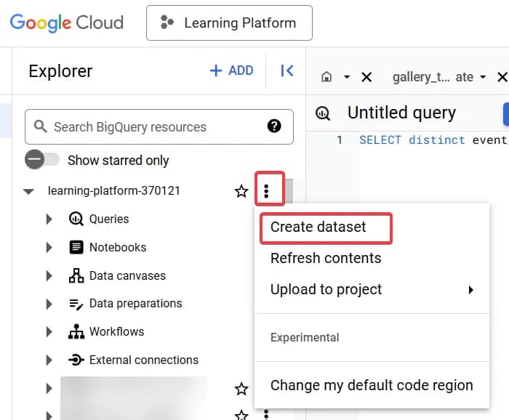
Task: Star the learning-platform-370121 project
Action: coord(241,191)
